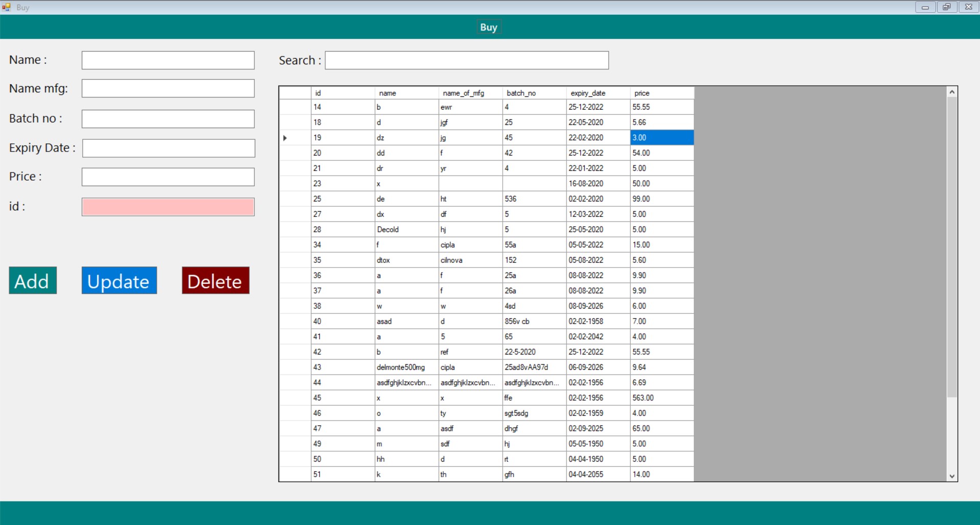Image resolution: width=980 pixels, height=525 pixels.
Task: Click batch cell '4sd'
Action: pyautogui.click(x=534, y=306)
